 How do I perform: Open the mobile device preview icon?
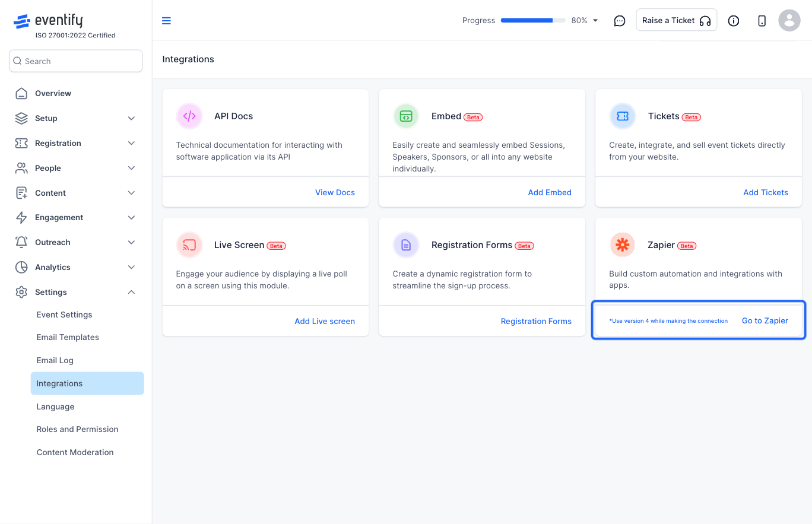click(762, 21)
